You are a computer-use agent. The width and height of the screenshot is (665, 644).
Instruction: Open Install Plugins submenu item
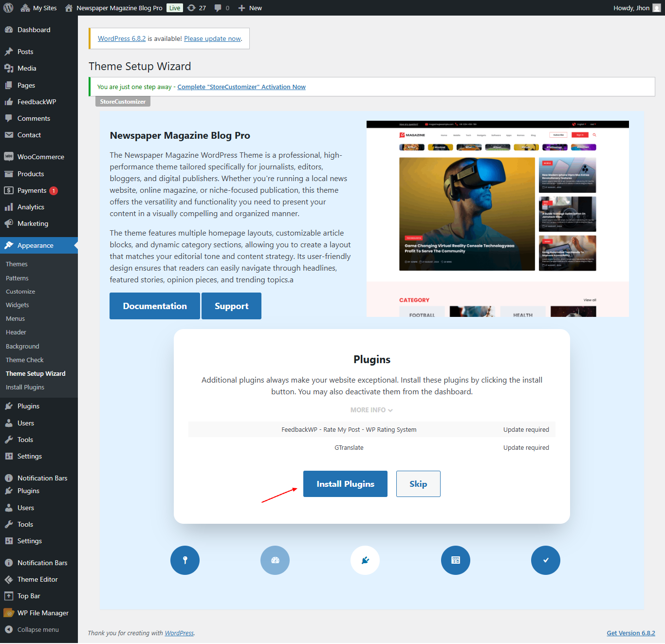(25, 387)
